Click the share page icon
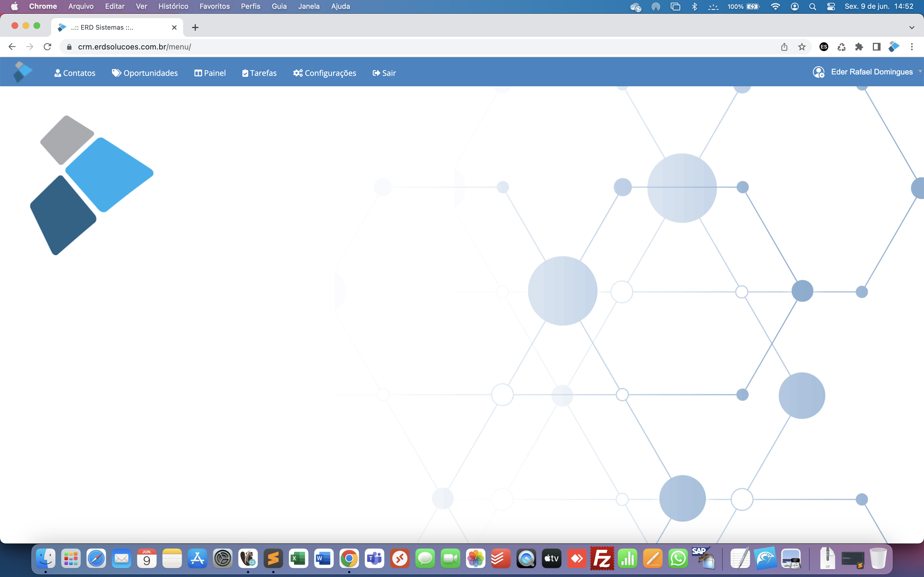The width and height of the screenshot is (924, 577). tap(784, 47)
